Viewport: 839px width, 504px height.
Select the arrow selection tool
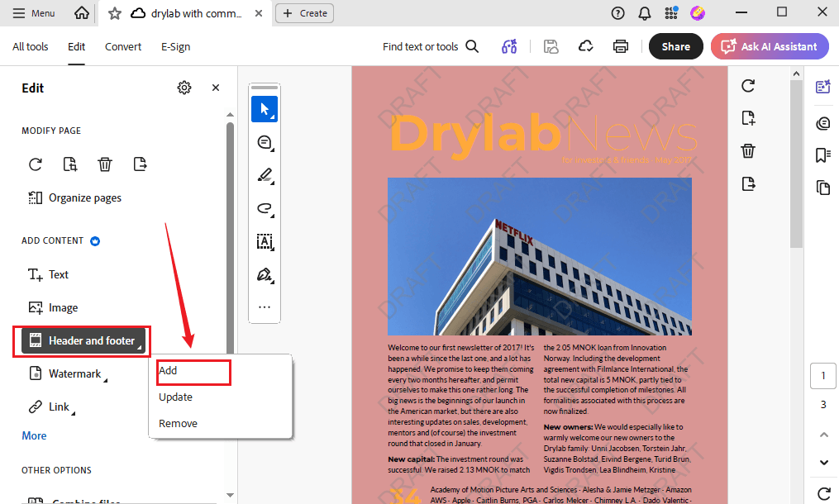point(265,109)
